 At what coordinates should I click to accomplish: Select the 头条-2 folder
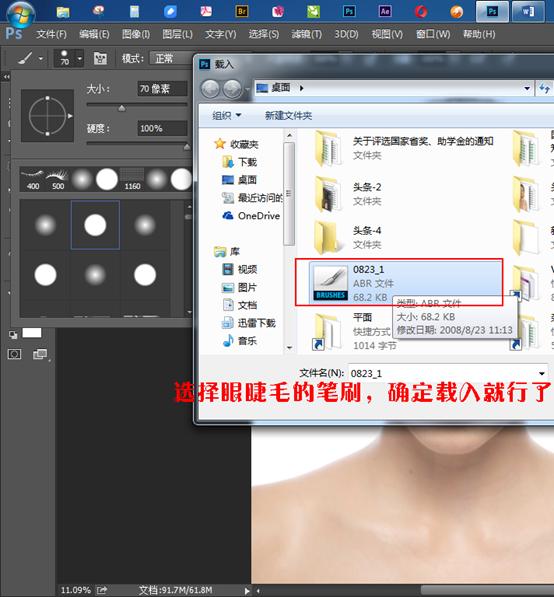pos(347,194)
